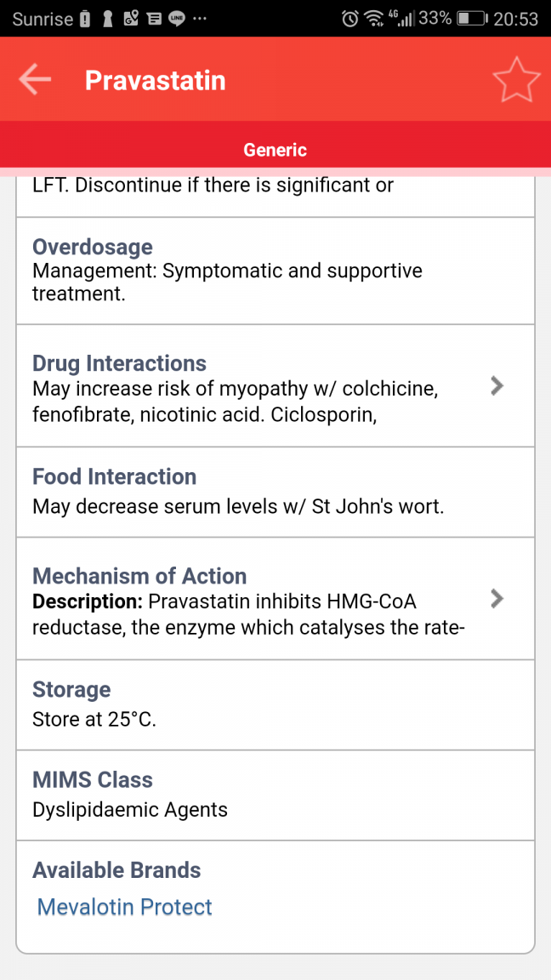Tap the Wi-Fi status icon
The height and width of the screenshot is (980, 551).
pos(375,19)
